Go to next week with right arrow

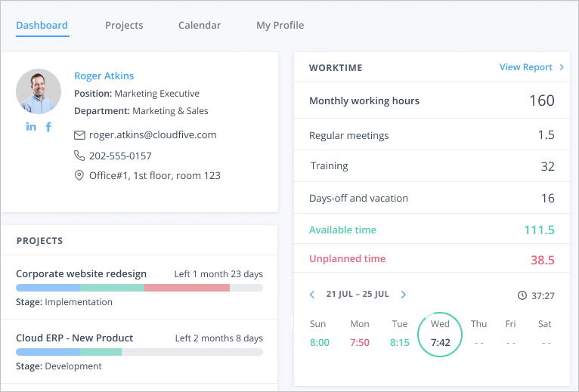404,294
